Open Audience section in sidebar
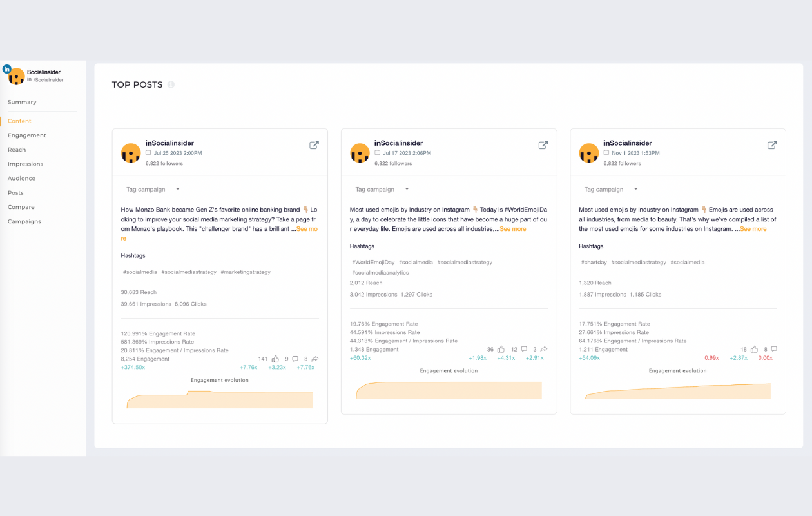 pos(22,178)
